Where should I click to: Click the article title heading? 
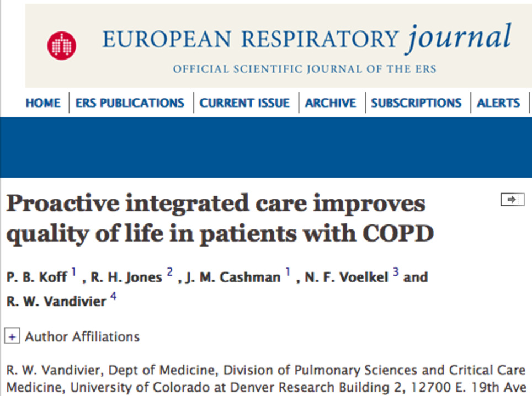pyautogui.click(x=220, y=219)
